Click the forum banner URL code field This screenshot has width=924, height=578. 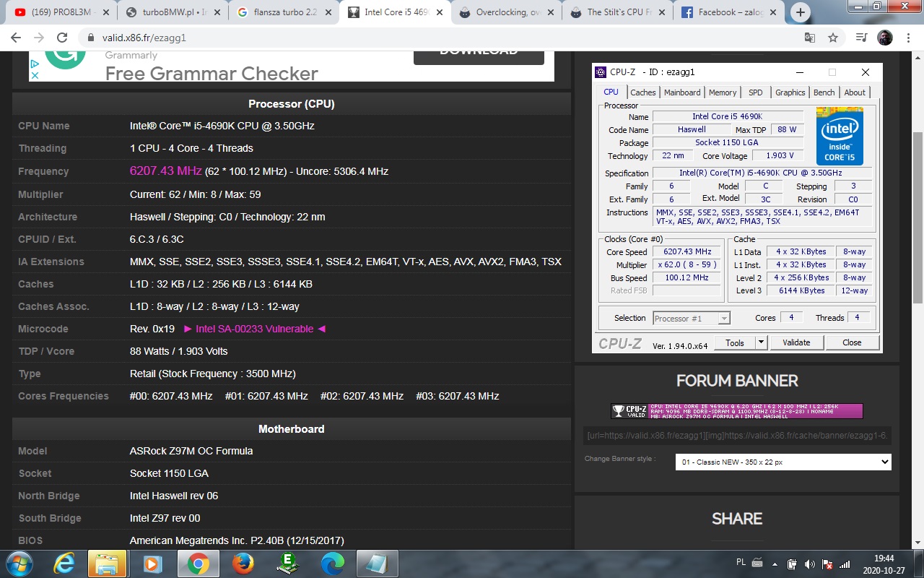737,436
